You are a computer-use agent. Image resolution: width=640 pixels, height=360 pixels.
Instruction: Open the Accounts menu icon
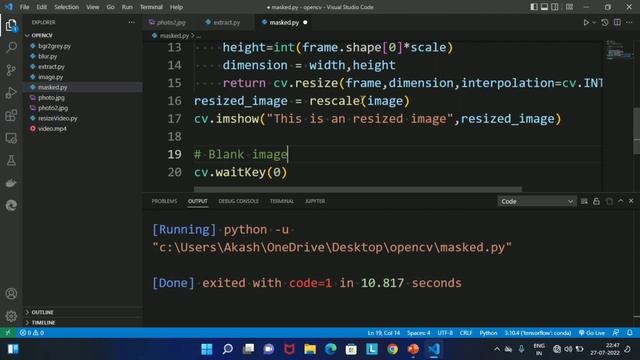click(11, 293)
